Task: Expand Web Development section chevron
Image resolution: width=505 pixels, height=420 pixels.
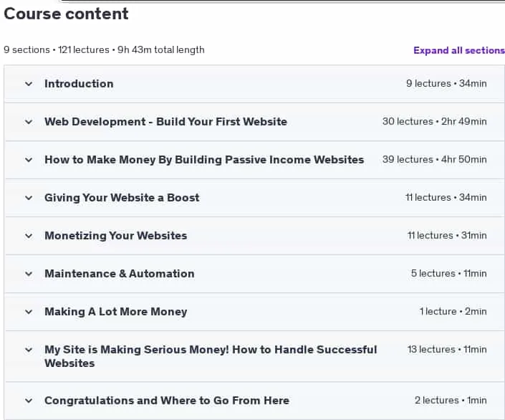Action: pyautogui.click(x=29, y=122)
